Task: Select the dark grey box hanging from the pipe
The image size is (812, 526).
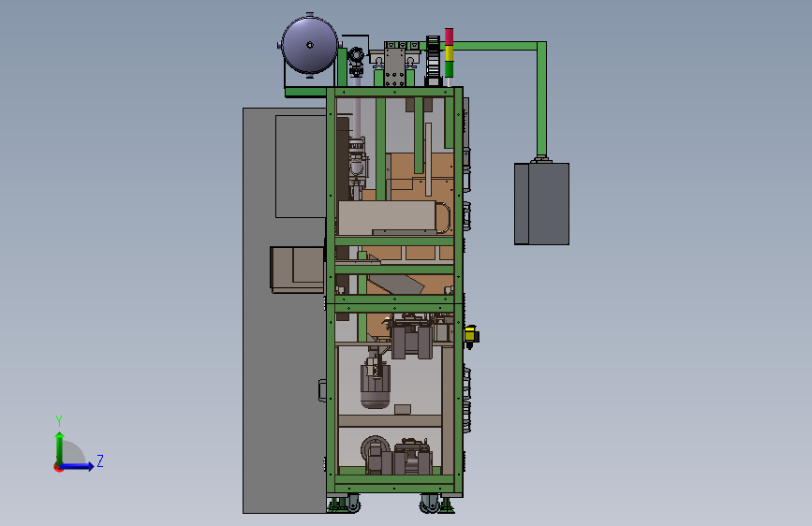Action: pyautogui.click(x=541, y=203)
